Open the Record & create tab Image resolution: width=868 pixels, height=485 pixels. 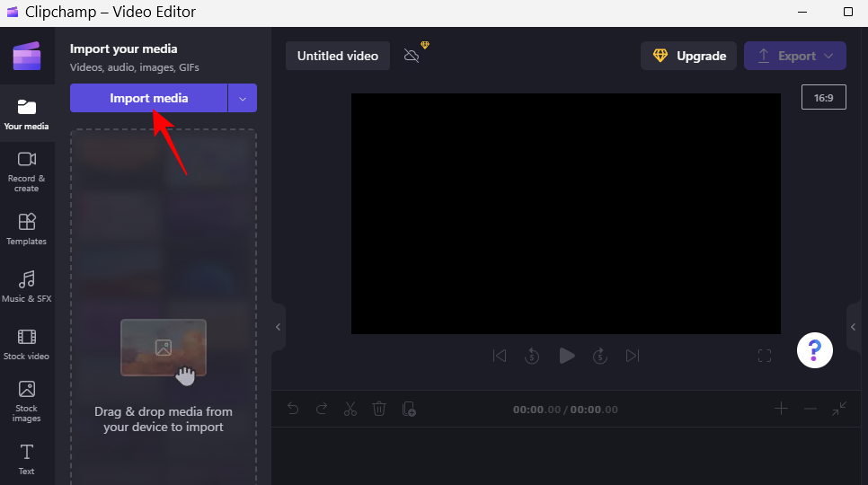pyautogui.click(x=27, y=171)
